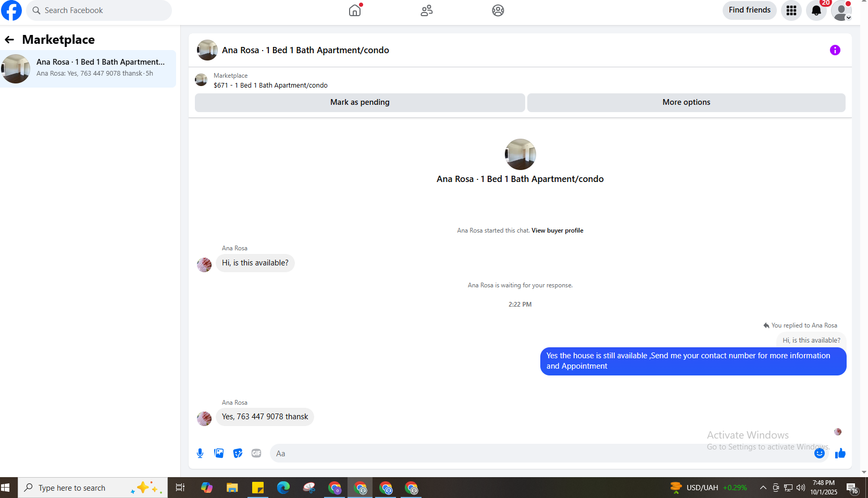Open the sticker picker icon
868x498 pixels.
238,453
